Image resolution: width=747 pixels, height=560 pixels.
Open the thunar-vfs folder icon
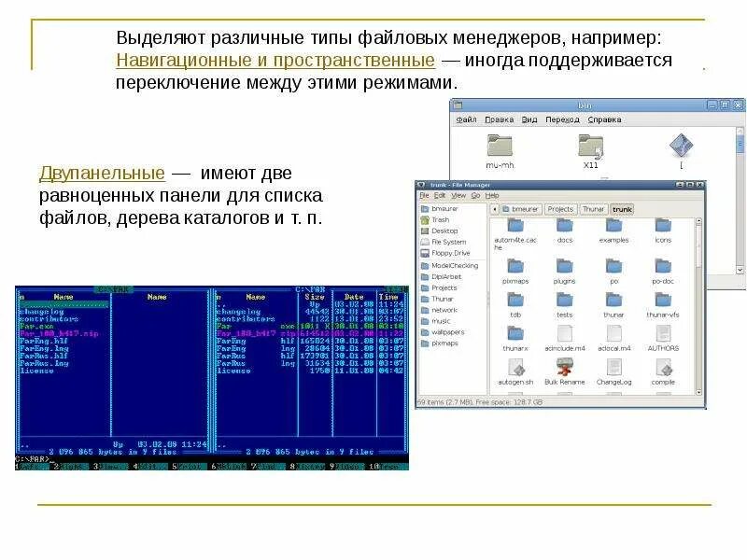click(663, 301)
